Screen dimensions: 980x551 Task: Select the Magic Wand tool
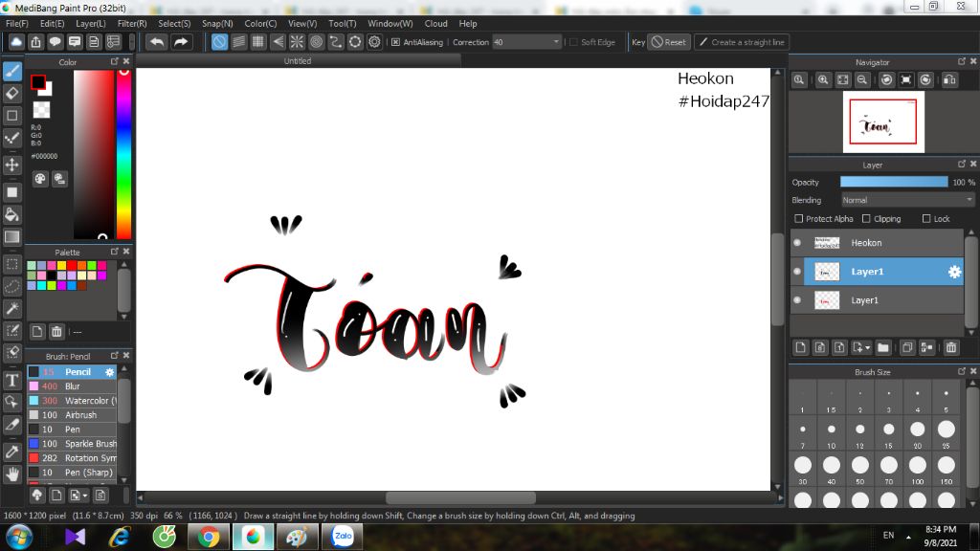tap(11, 308)
